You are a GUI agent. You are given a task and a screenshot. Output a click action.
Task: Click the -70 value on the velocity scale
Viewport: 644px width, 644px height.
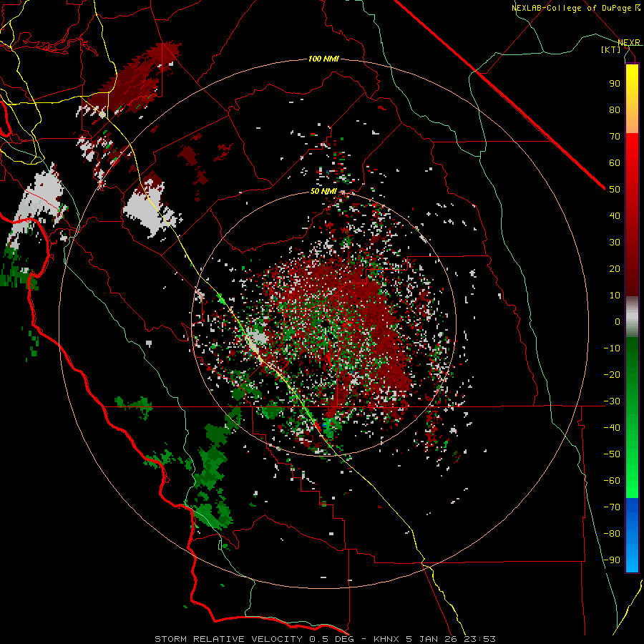coord(612,507)
